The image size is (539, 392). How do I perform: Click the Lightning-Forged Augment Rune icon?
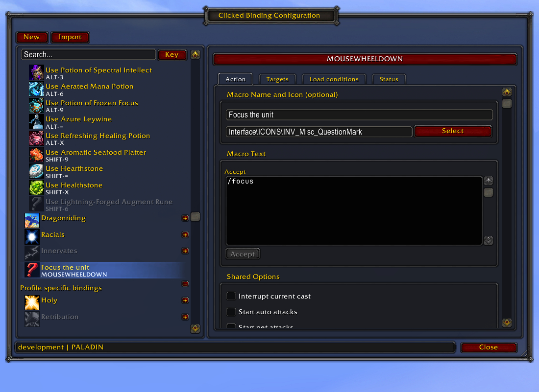point(36,204)
